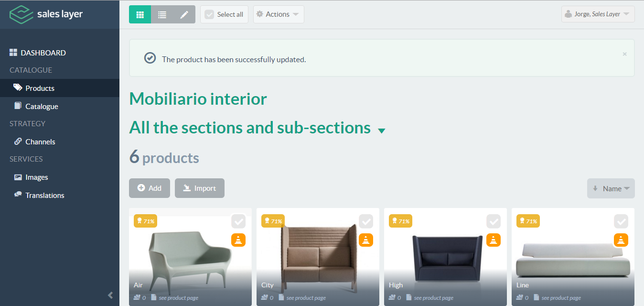
Task: Open Jorge, Sales Layer user menu
Action: click(x=598, y=14)
